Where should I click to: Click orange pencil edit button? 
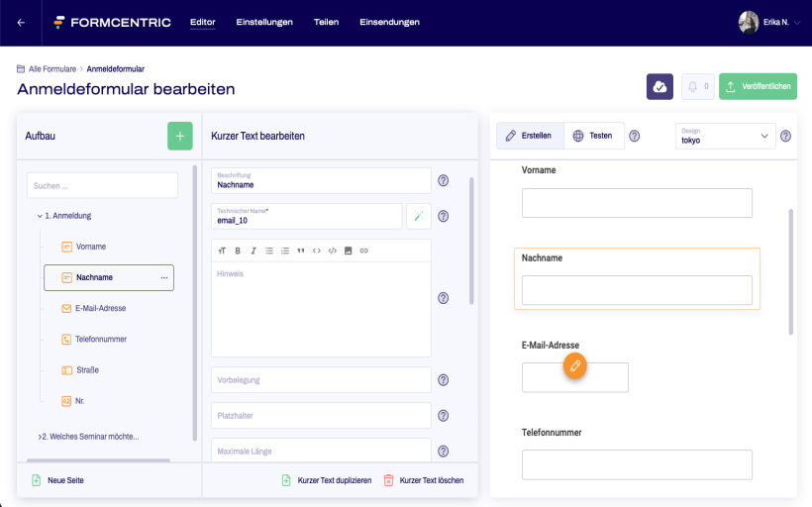(574, 365)
